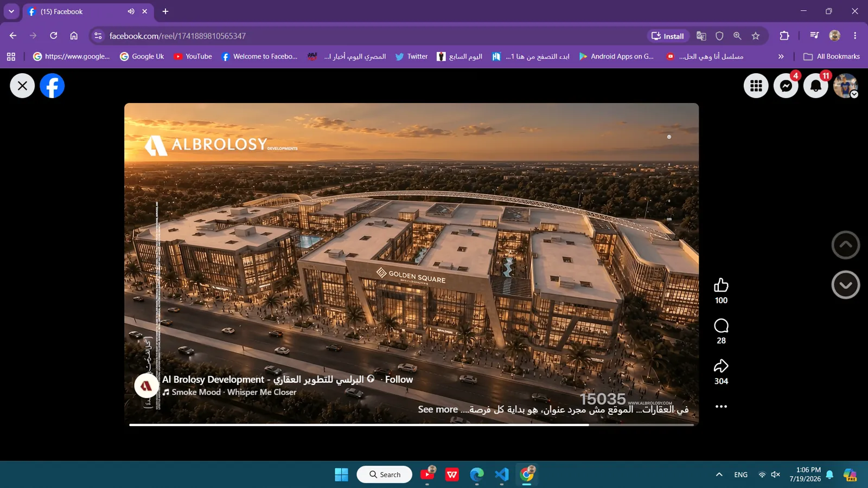Screen dimensions: 868x488
Task: Translate this page icon
Action: click(701, 36)
